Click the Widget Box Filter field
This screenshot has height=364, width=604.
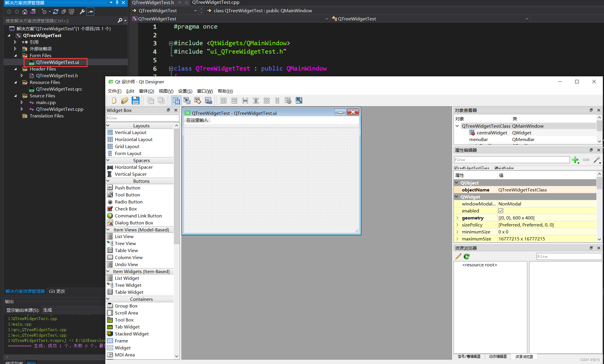tap(142, 118)
